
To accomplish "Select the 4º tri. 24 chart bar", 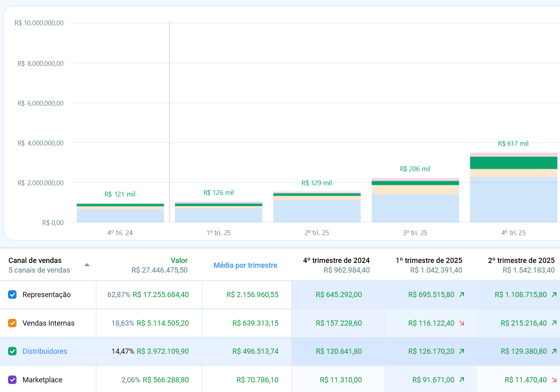I will (x=120, y=213).
